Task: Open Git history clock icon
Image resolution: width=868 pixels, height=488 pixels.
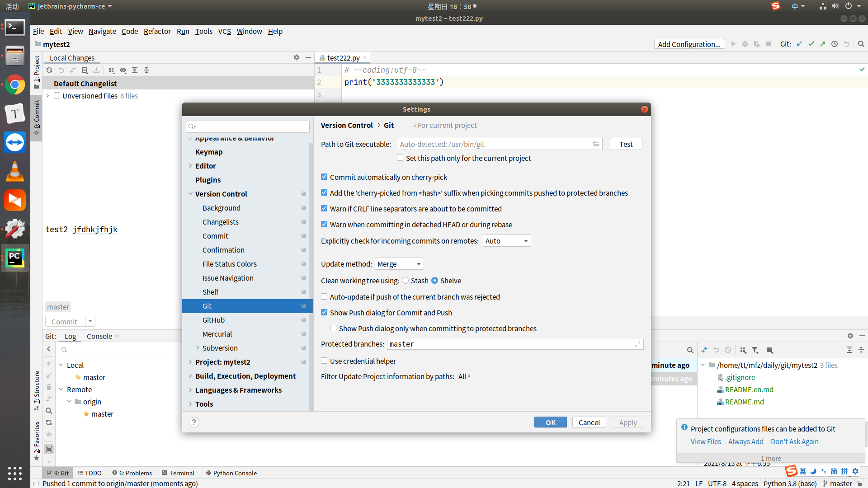Action: coord(835,44)
